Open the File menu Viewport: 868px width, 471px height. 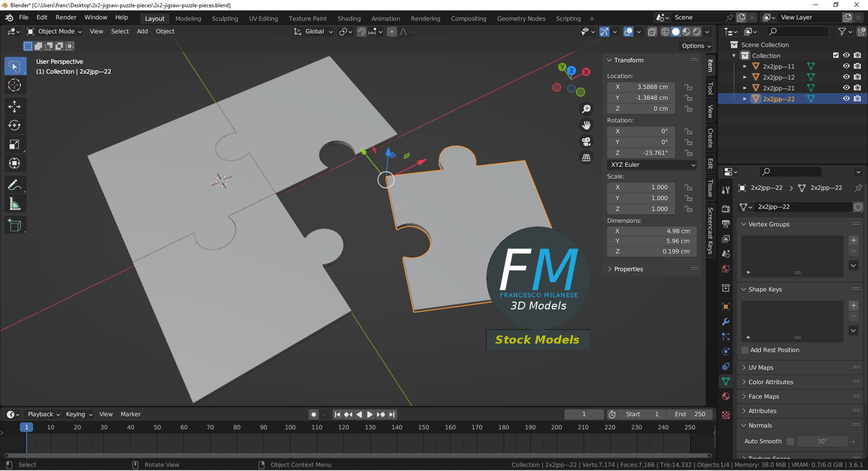point(24,17)
